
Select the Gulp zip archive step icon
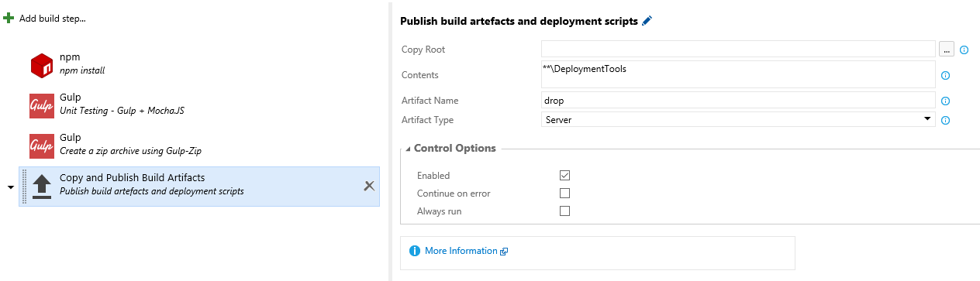click(x=42, y=146)
